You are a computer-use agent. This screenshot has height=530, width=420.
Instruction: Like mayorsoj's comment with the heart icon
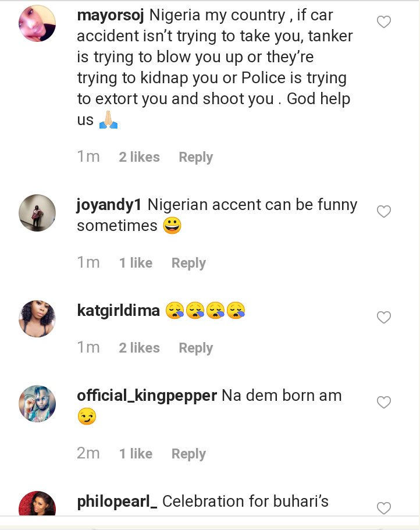click(x=384, y=23)
